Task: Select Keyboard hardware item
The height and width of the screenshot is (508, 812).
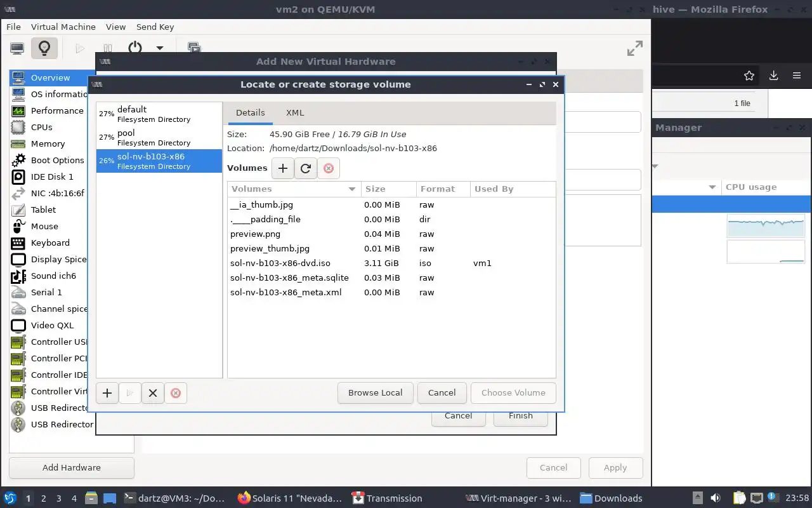Action: (x=49, y=243)
